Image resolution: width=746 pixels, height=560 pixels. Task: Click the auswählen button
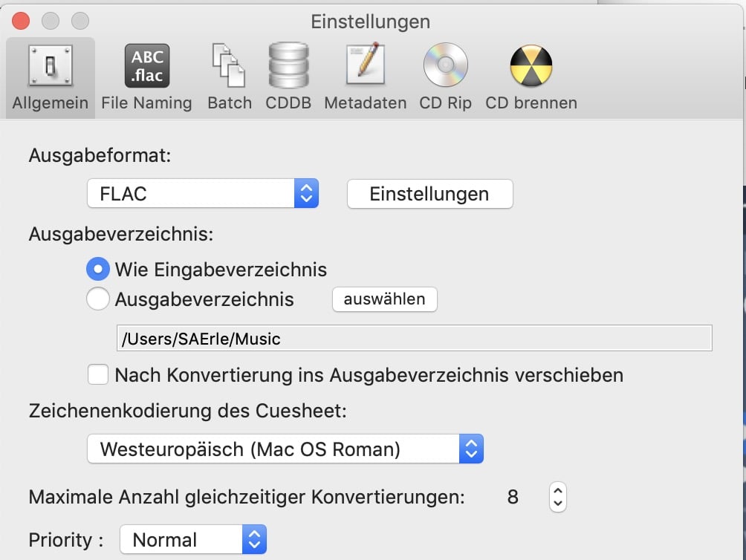pyautogui.click(x=384, y=299)
